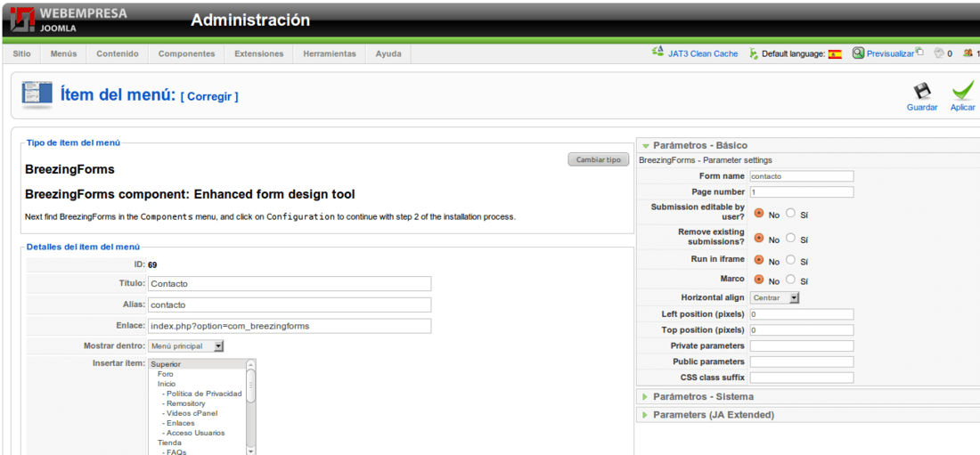Click into the Alias input field
Viewport: 980px width, 455px height.
(x=290, y=305)
